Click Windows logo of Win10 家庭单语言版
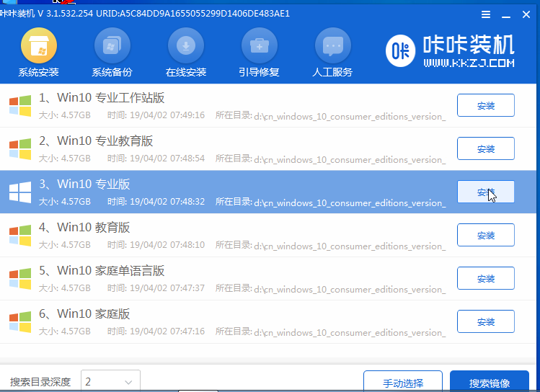The height and width of the screenshot is (392, 540). click(20, 279)
